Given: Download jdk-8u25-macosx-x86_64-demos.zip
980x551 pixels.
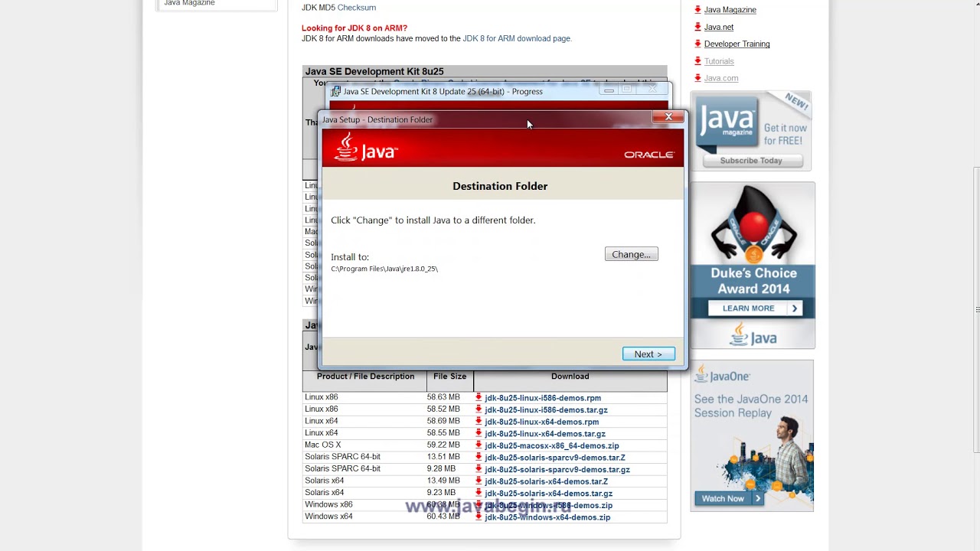Looking at the screenshot, I should 552,445.
